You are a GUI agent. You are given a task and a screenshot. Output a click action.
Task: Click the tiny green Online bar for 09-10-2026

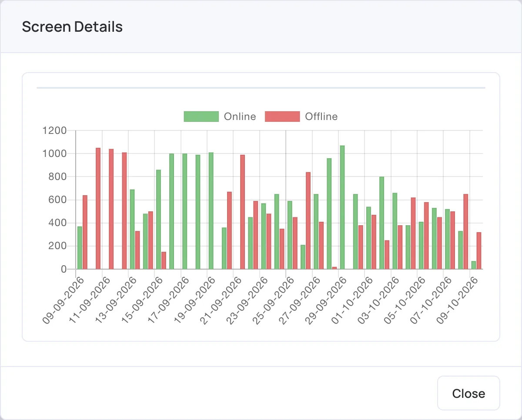pyautogui.click(x=474, y=265)
